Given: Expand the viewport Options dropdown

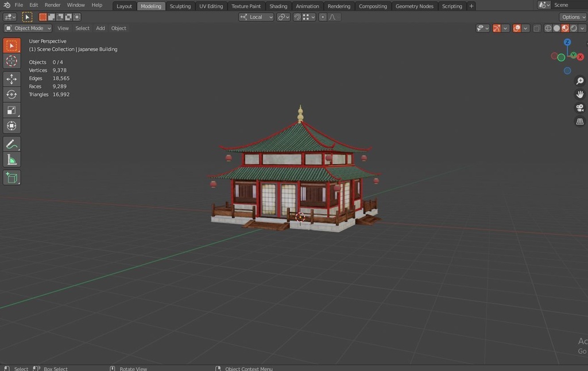Looking at the screenshot, I should pos(572,17).
